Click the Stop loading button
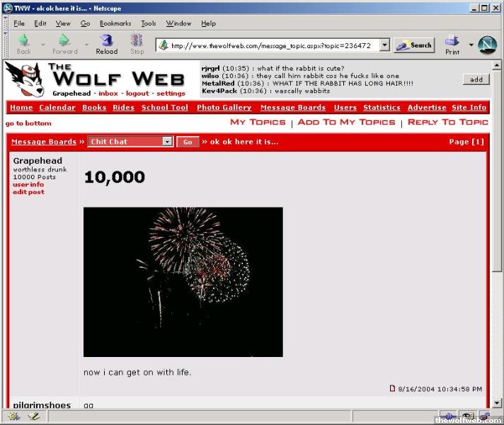This screenshot has height=425, width=504. [x=137, y=43]
